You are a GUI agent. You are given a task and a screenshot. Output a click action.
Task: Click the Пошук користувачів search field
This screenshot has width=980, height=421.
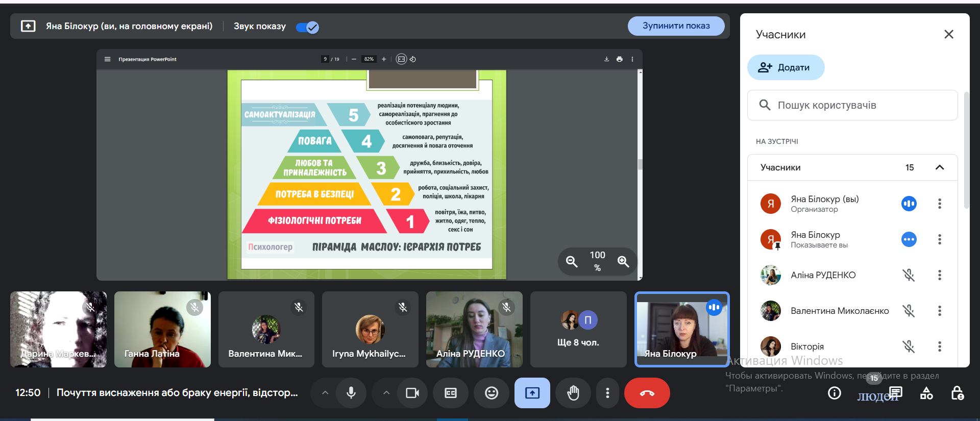[x=852, y=105]
